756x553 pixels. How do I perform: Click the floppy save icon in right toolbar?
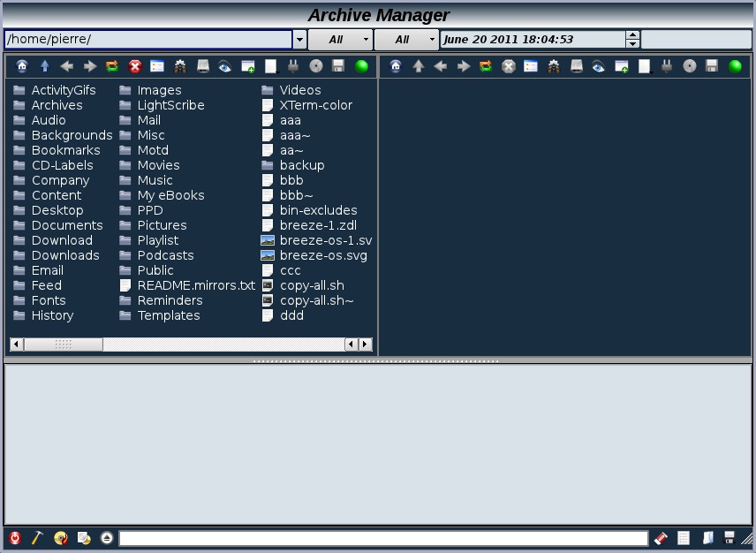point(712,66)
